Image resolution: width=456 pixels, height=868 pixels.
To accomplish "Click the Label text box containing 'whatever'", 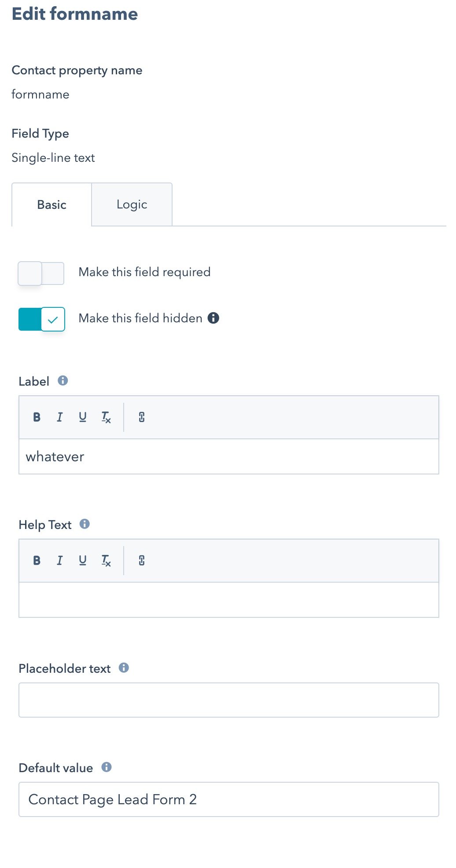I will 229,457.
